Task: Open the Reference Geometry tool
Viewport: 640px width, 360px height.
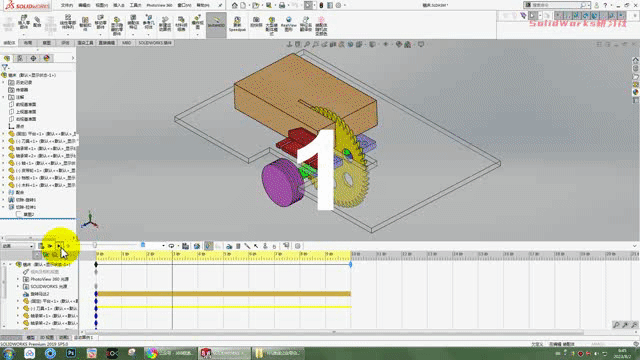Action: click(149, 22)
